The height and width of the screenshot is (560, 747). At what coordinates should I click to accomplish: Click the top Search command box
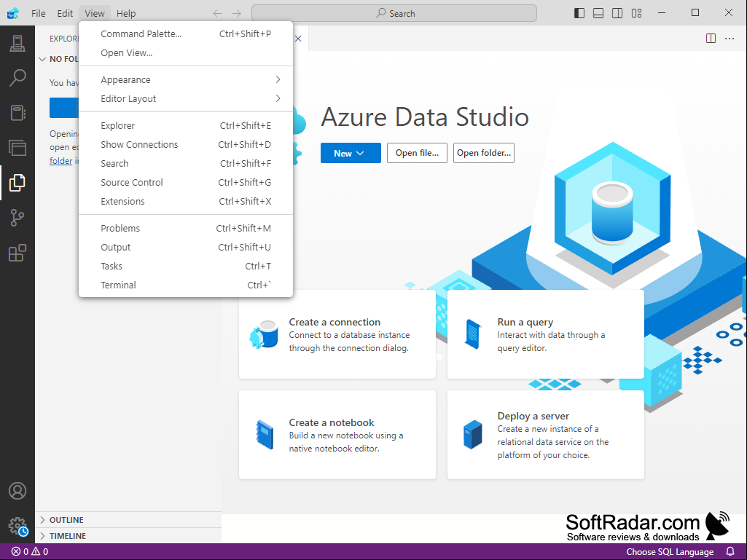coord(394,13)
